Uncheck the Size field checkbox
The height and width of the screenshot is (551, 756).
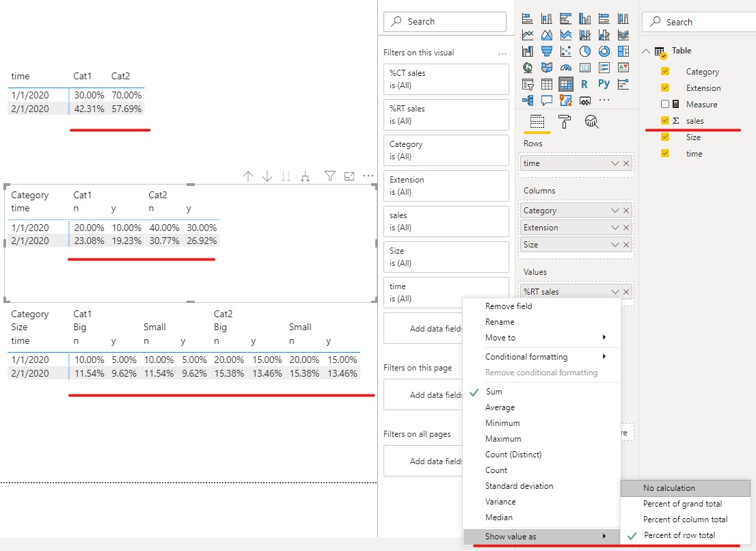coord(665,137)
